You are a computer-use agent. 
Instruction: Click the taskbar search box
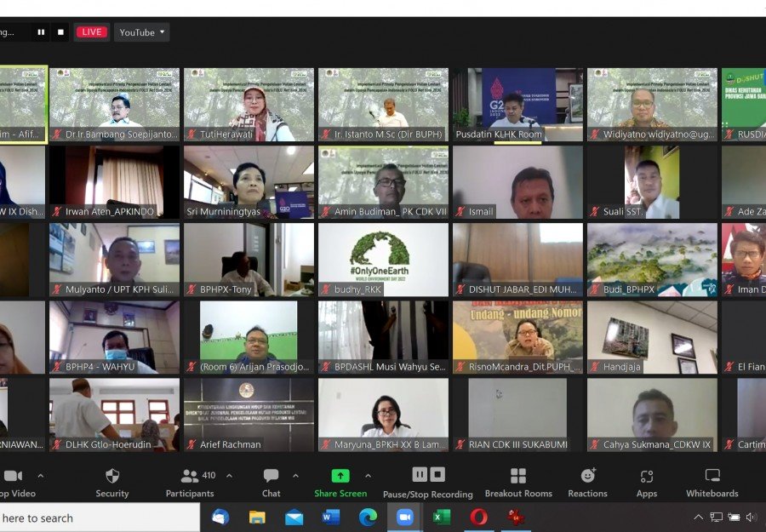[x=100, y=518]
